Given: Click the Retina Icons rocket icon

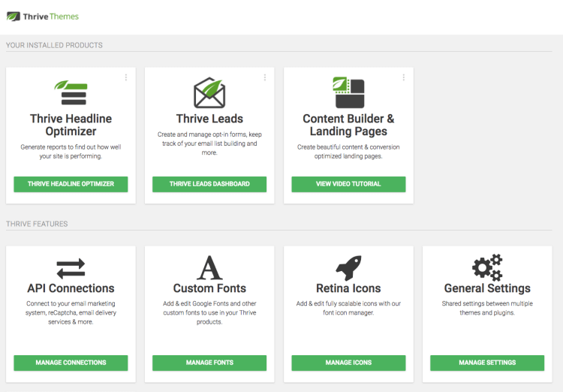Looking at the screenshot, I should [x=348, y=267].
